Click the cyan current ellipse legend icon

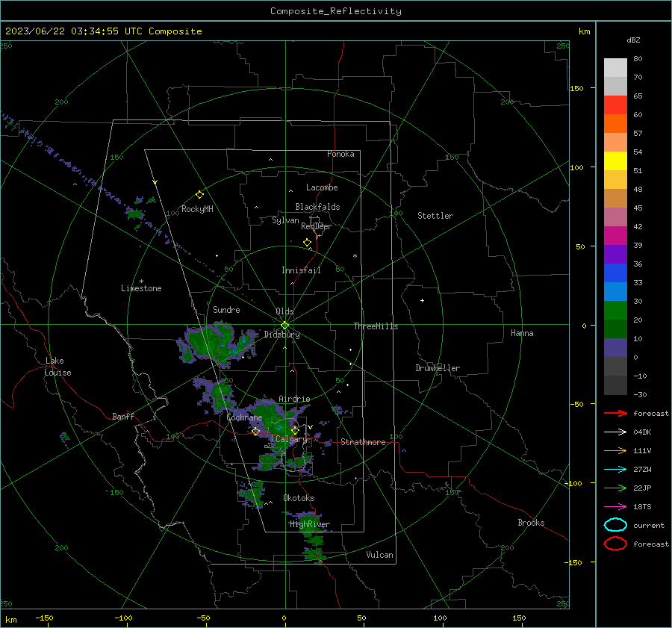tap(615, 525)
